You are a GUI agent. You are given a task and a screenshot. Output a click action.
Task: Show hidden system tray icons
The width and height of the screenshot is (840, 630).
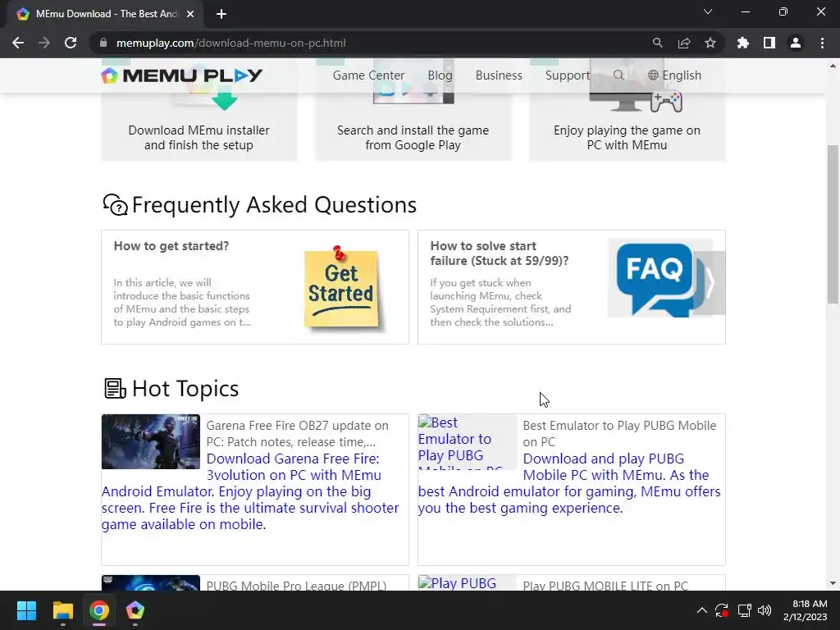[702, 610]
